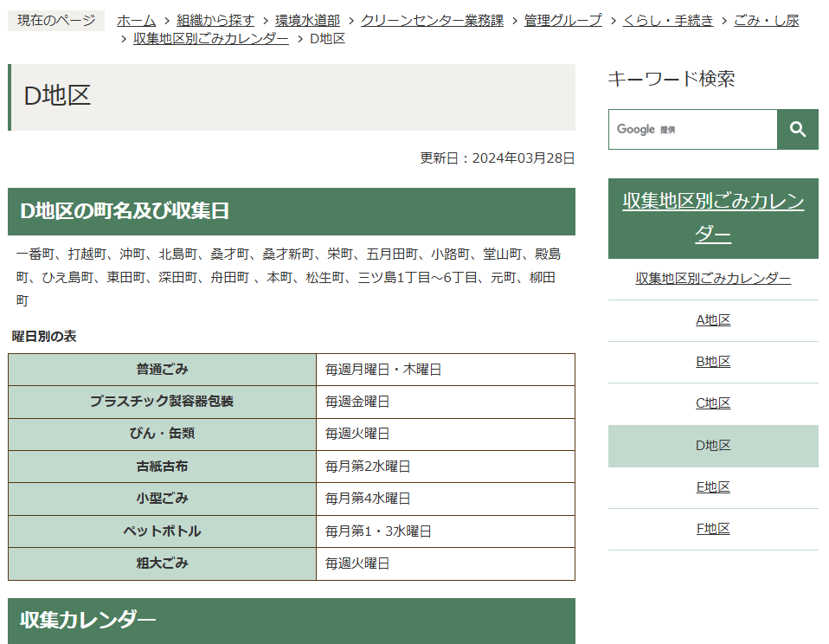Click the green 収集地区別ごみカレンダー sidebar heading

(x=713, y=218)
